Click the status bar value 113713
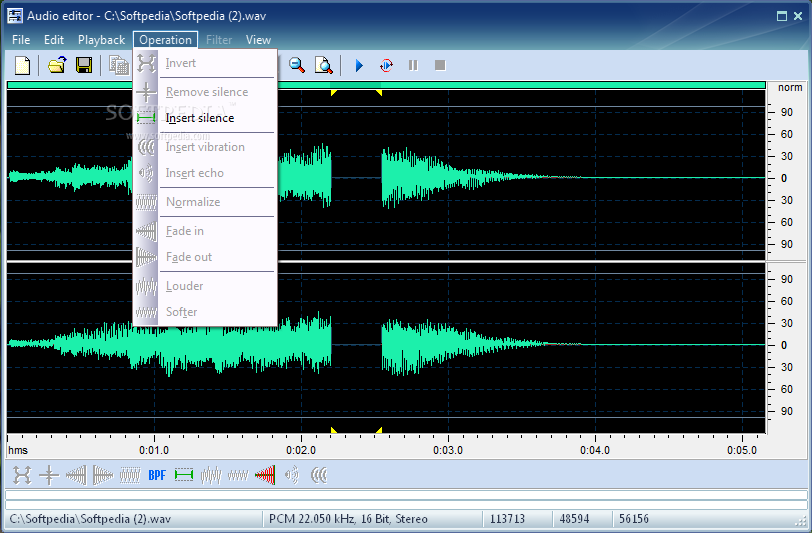This screenshot has height=533, width=812. [508, 519]
